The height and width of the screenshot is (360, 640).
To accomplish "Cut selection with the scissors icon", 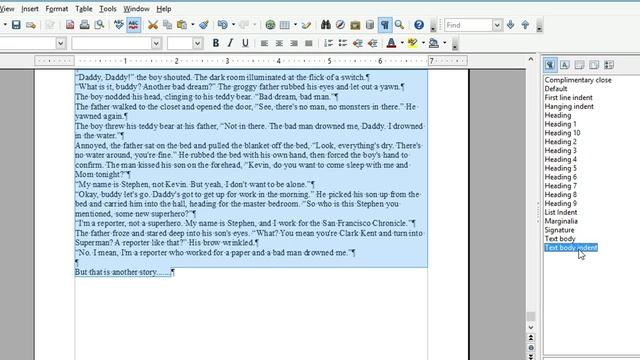I will pos(153,25).
